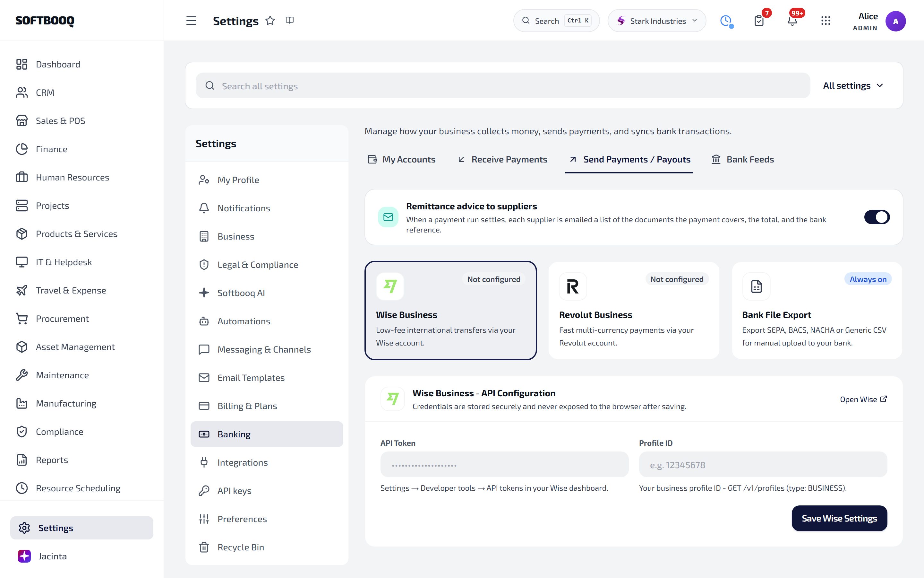Open Notifications settings section

pos(267,208)
